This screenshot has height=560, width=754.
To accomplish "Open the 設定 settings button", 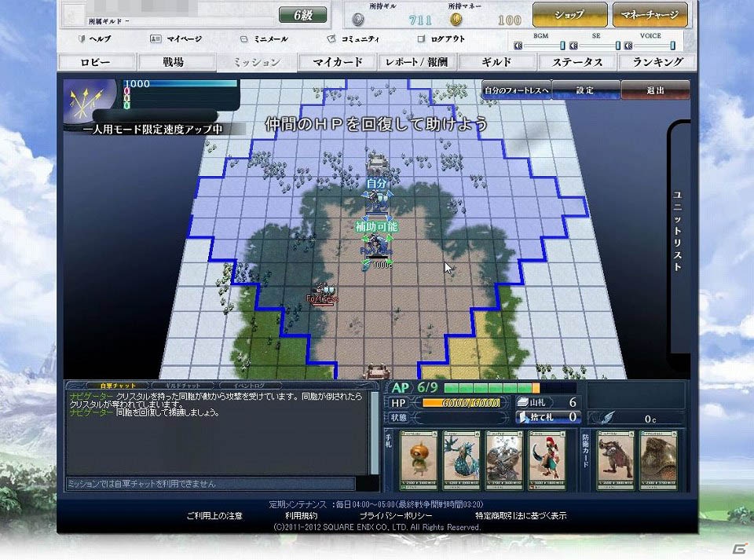I will 585,90.
